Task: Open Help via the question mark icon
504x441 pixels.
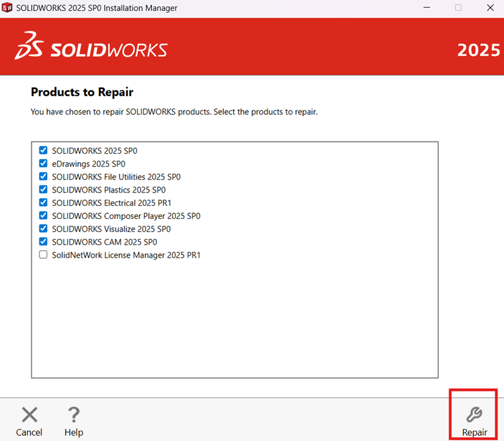Action: click(x=74, y=415)
